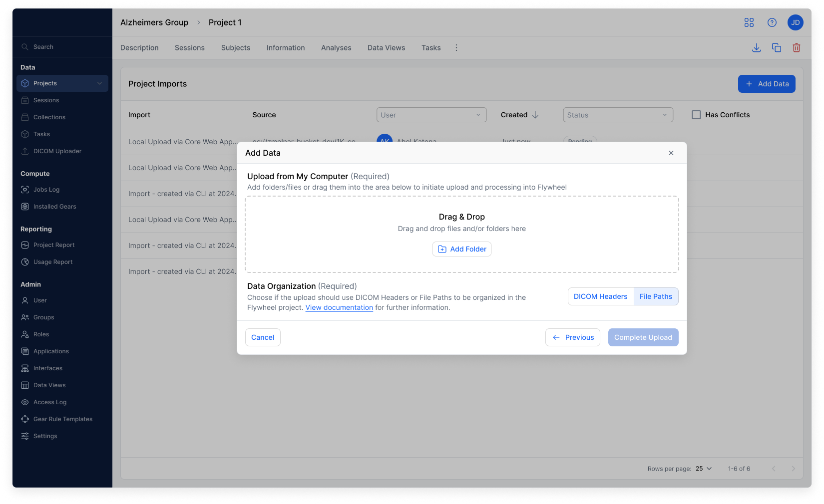
Task: Open Applications in the sidebar
Action: click(62, 351)
